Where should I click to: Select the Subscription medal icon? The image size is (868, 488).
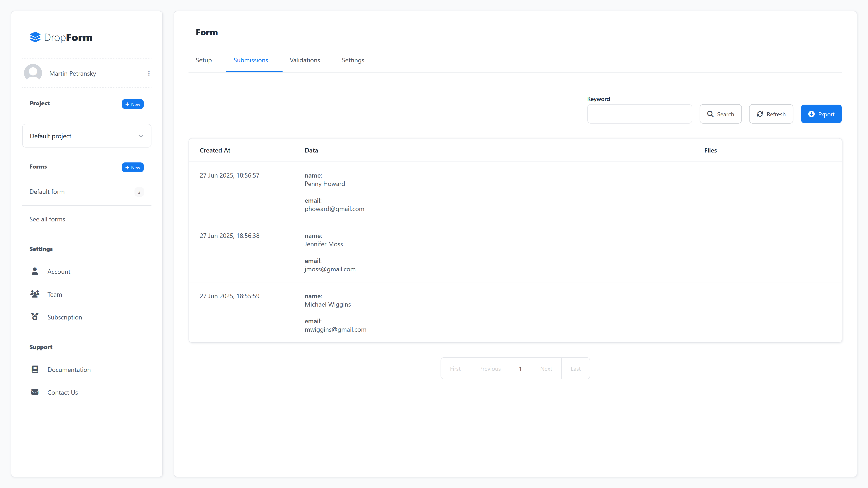(35, 317)
